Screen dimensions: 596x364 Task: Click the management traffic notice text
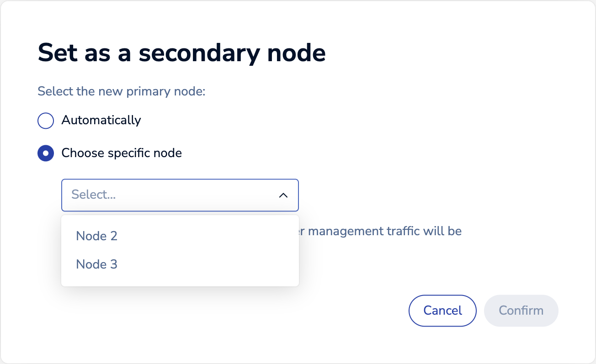[x=382, y=231]
